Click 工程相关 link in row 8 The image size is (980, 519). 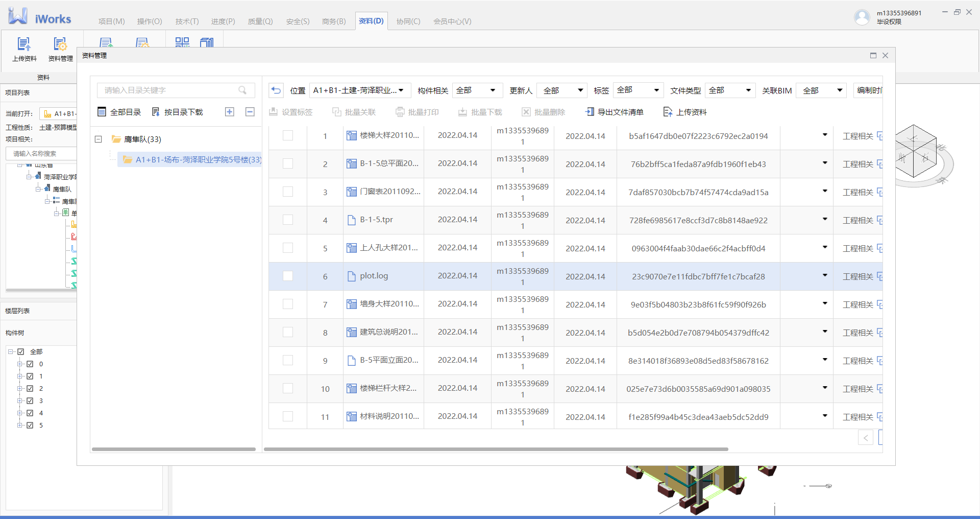(858, 333)
